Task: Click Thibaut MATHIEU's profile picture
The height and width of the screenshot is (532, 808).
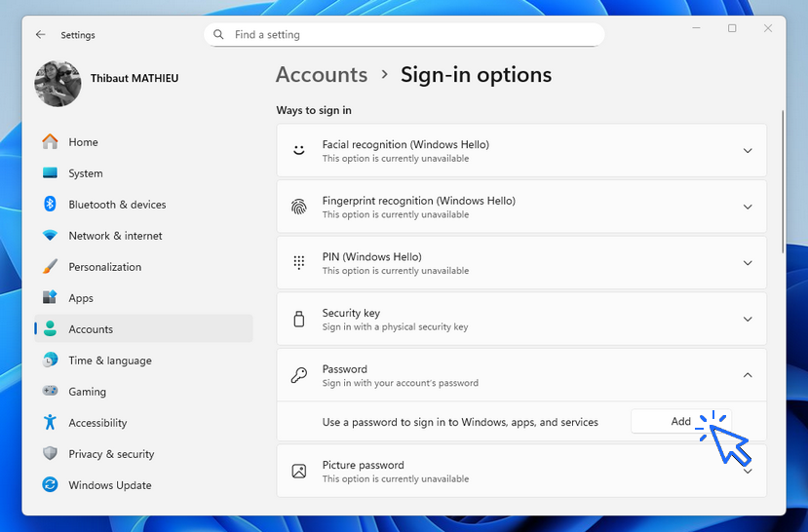Action: pyautogui.click(x=58, y=84)
